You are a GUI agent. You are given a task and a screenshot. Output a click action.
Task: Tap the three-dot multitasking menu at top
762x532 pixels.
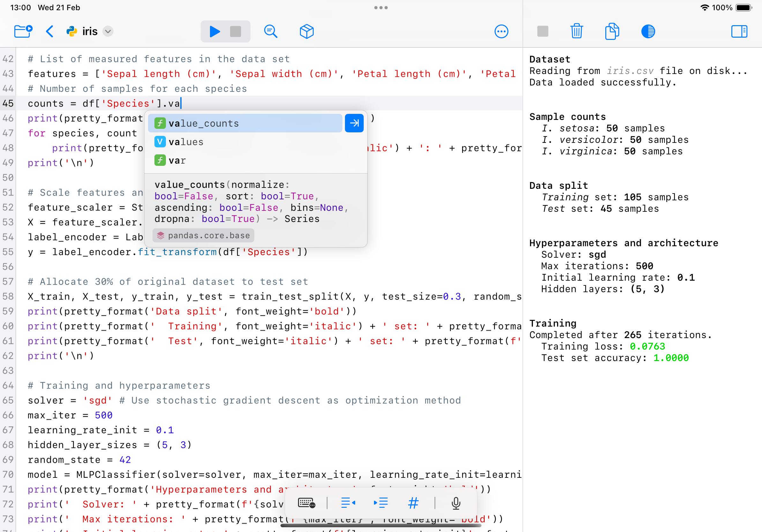[381, 8]
